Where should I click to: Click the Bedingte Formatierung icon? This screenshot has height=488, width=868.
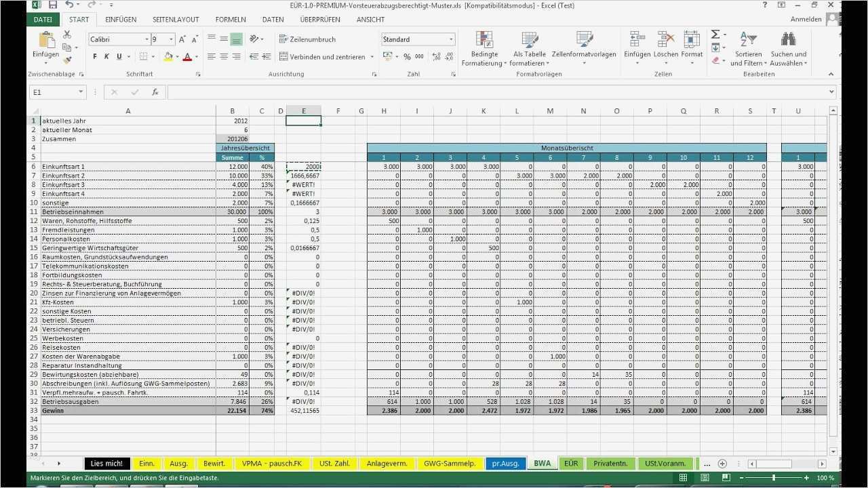coord(484,39)
